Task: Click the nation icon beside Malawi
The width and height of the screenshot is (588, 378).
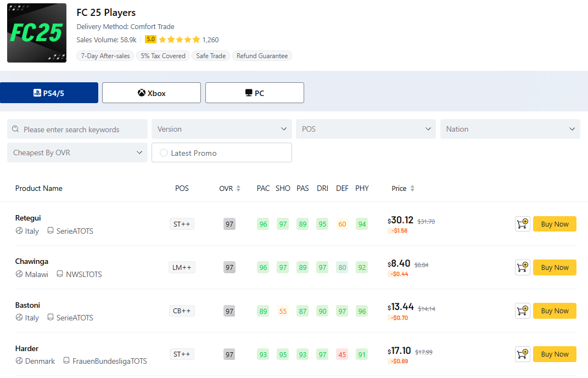Action: point(19,274)
